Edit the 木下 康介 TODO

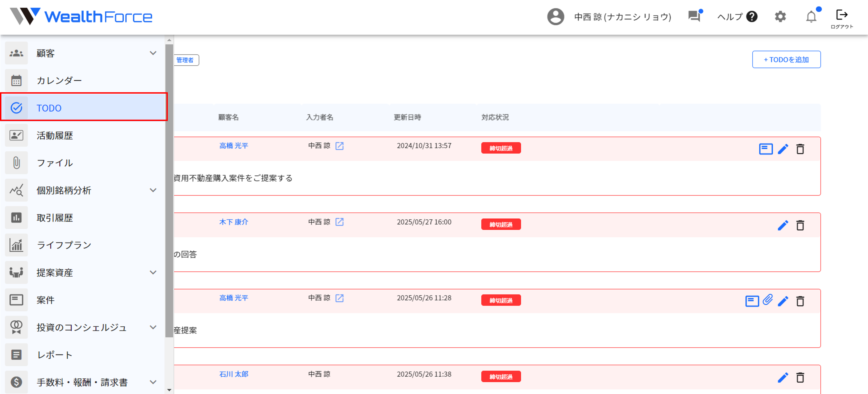point(783,225)
